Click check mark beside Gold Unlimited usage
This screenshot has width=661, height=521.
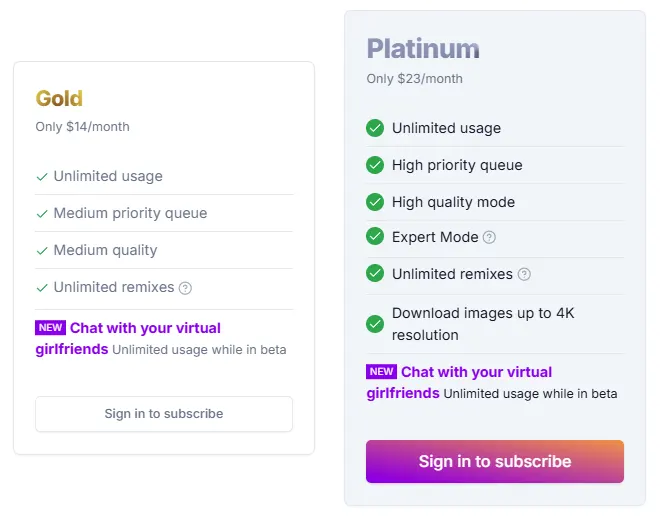42,177
